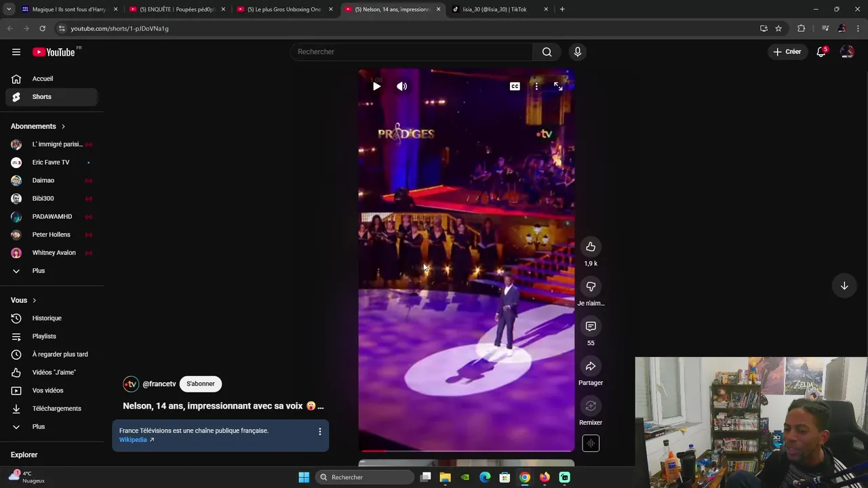The width and height of the screenshot is (868, 488).
Task: Mute the Short's volume speaker
Action: [402, 86]
